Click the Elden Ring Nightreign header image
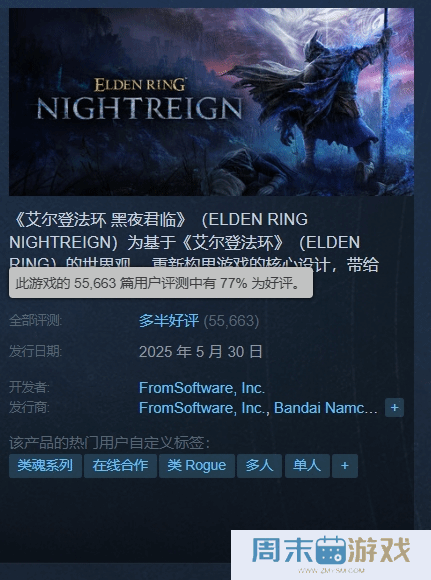This screenshot has width=431, height=580. tap(211, 102)
